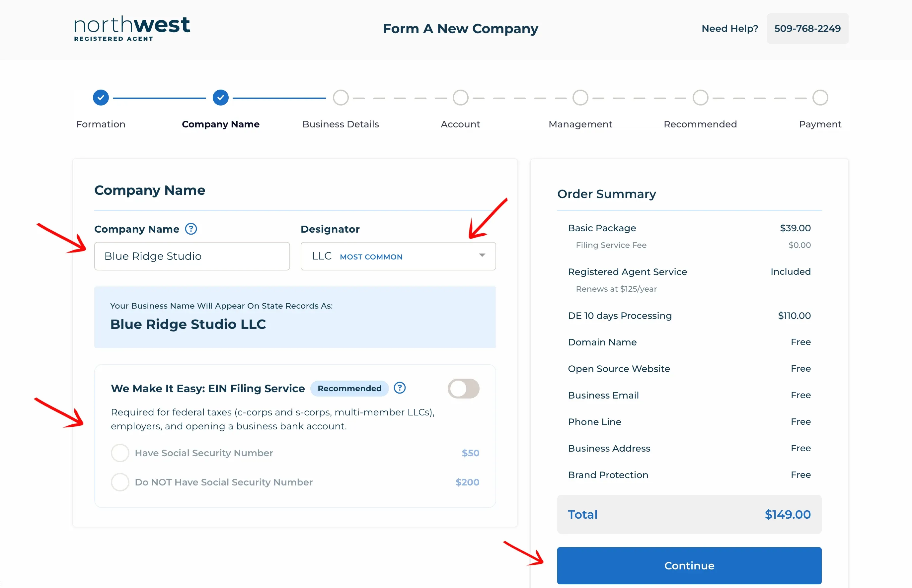This screenshot has height=588, width=912.
Task: Click the 'Renews at $125/year' note
Action: coord(616,289)
